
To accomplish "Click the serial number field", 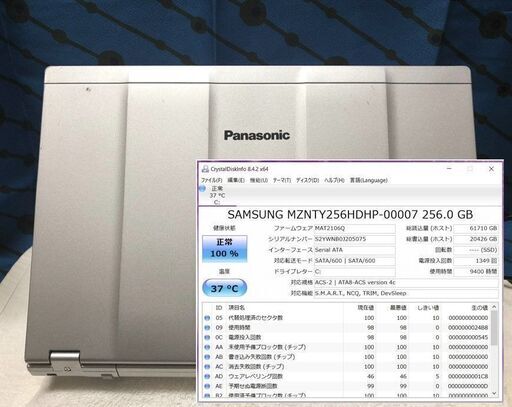I will pyautogui.click(x=355, y=239).
